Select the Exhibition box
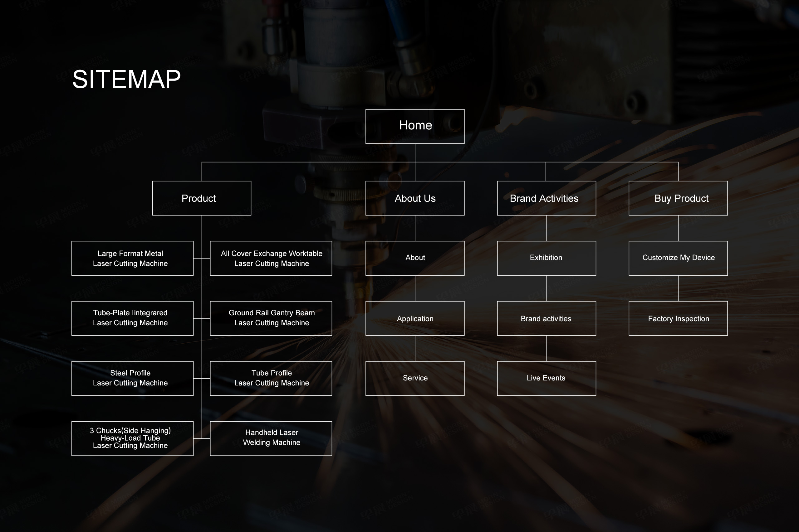Viewport: 799px width, 532px height. click(546, 258)
